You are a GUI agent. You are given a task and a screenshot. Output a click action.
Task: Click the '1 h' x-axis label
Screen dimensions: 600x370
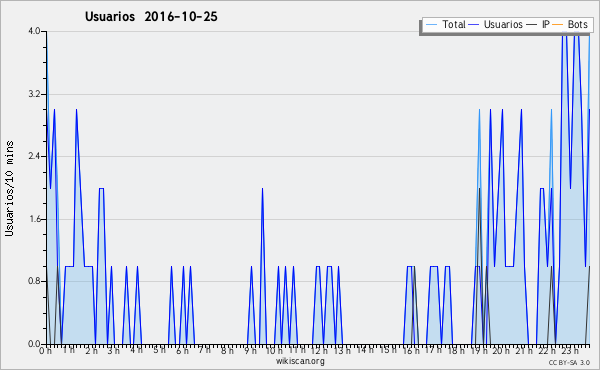[68, 350]
